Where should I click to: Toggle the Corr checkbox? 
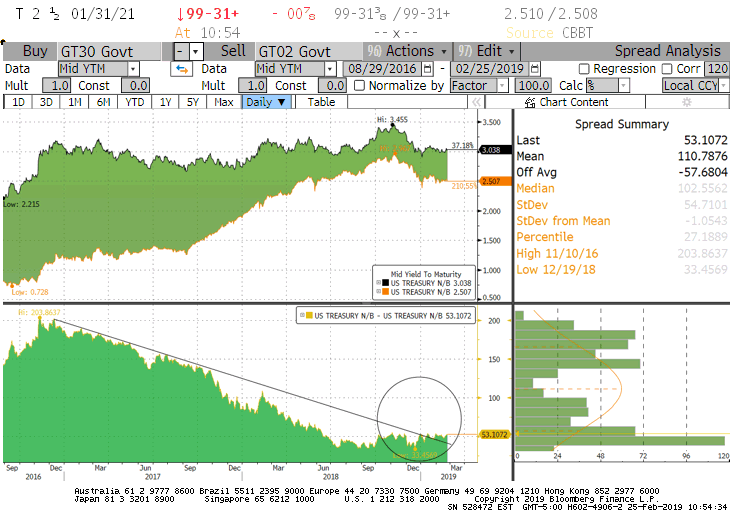(668, 69)
